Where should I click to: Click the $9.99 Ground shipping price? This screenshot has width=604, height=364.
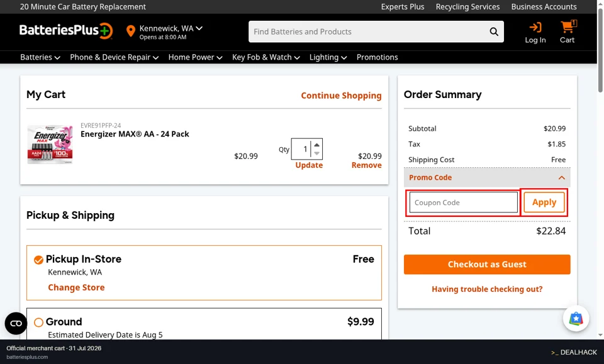pyautogui.click(x=361, y=321)
